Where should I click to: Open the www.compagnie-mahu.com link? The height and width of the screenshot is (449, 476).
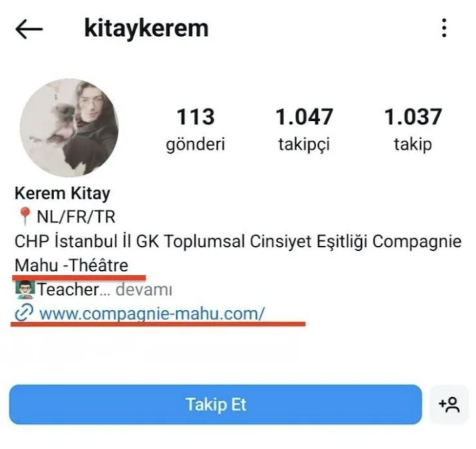(152, 313)
